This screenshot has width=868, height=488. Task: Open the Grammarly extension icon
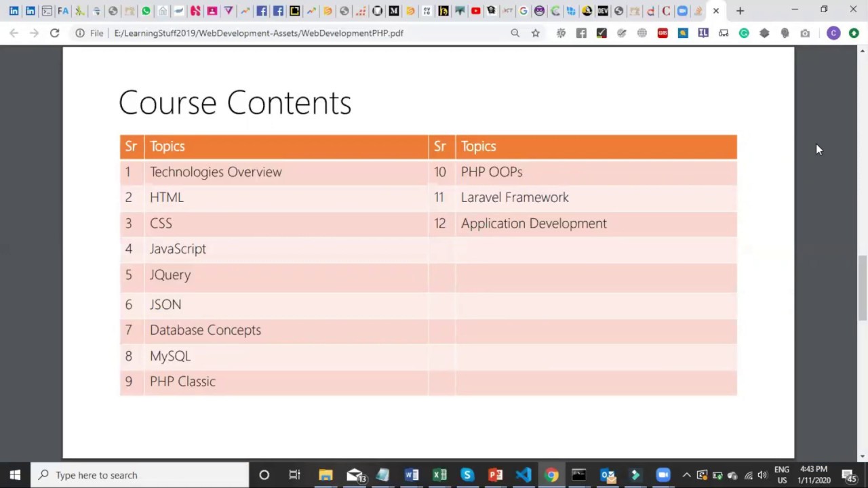tap(744, 33)
